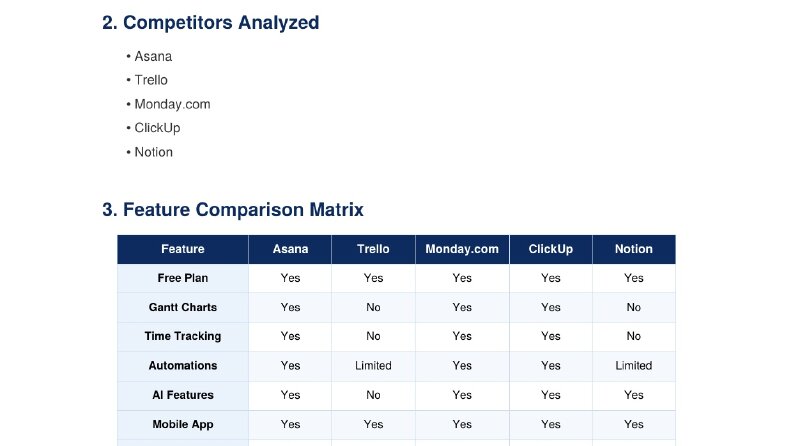Click the Time Tracking row label

tap(183, 336)
